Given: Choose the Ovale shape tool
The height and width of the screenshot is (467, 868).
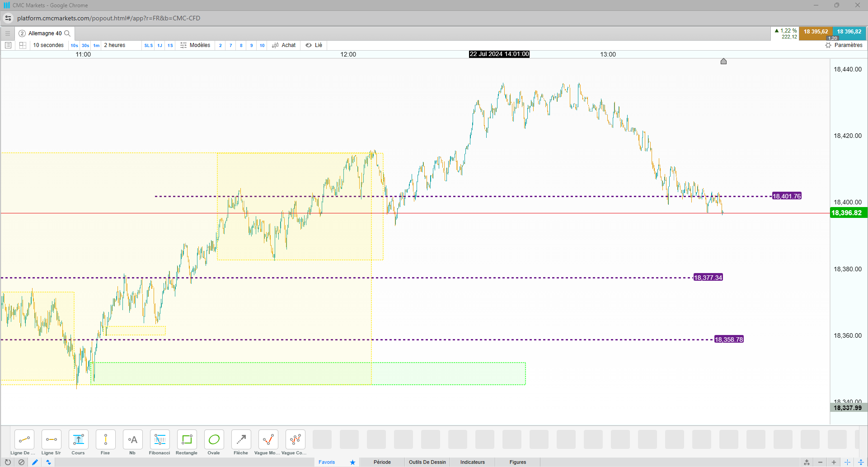Looking at the screenshot, I should click(x=214, y=443).
